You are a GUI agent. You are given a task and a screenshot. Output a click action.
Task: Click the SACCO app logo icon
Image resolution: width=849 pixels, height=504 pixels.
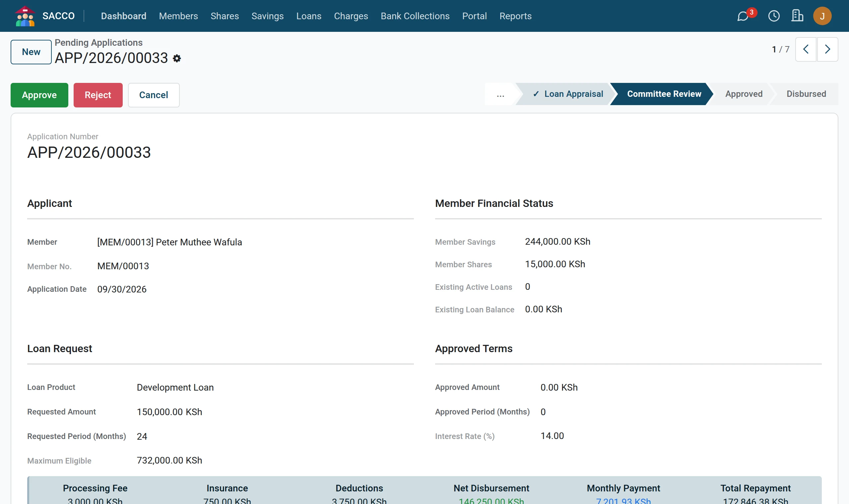[x=25, y=16]
